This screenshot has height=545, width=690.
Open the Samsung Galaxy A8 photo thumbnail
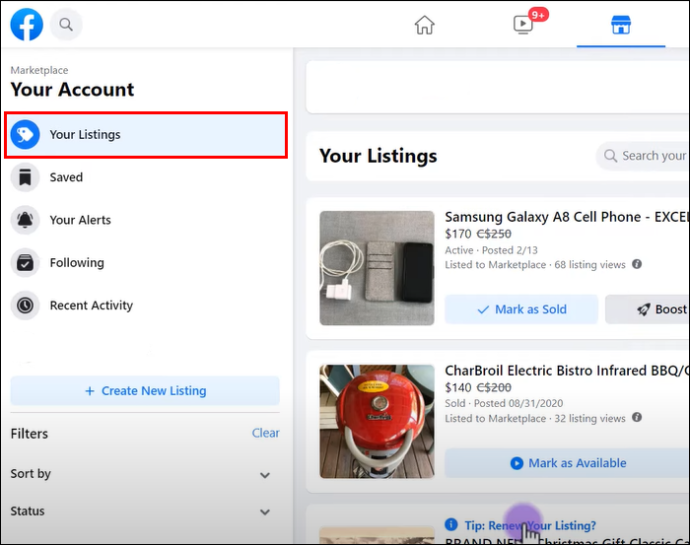(377, 268)
